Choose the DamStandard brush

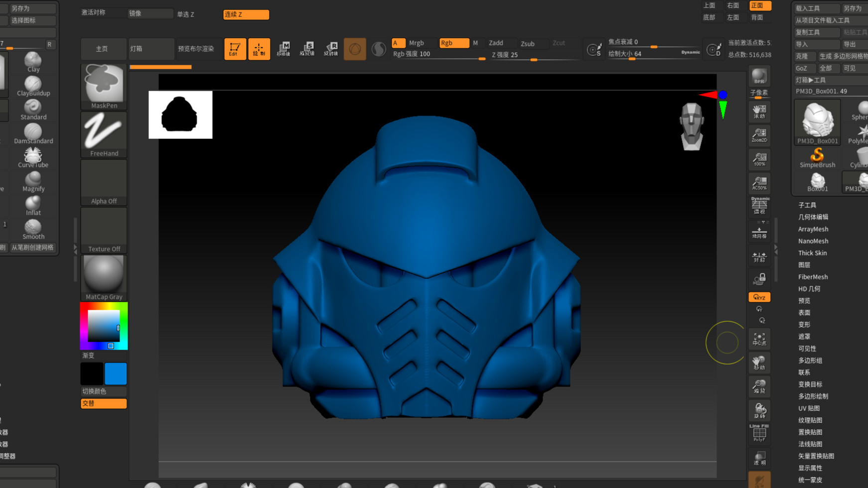(x=33, y=133)
